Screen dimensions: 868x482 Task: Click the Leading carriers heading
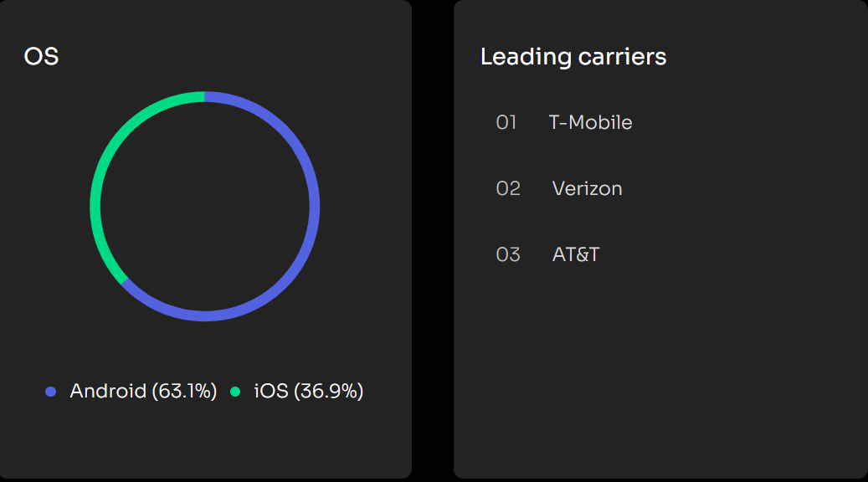click(573, 57)
